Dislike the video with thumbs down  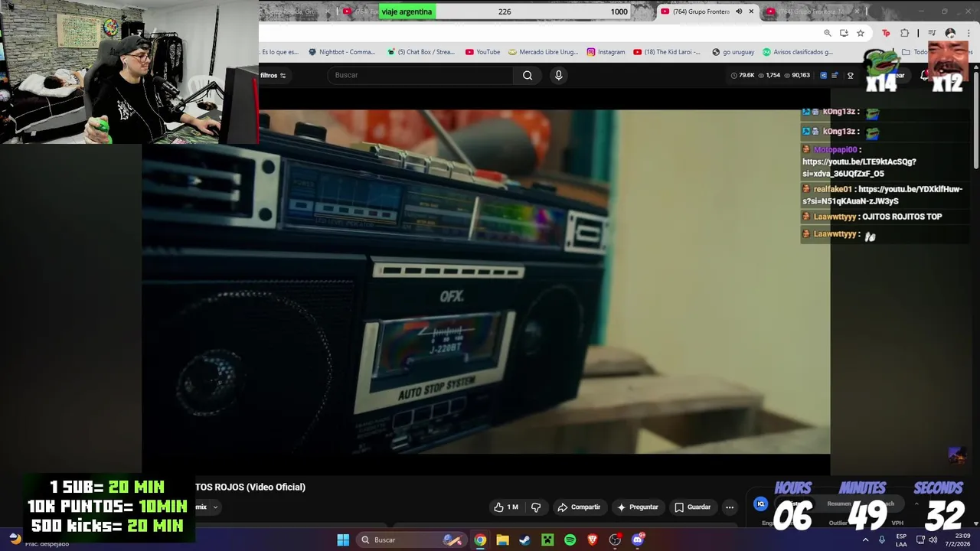click(x=536, y=507)
